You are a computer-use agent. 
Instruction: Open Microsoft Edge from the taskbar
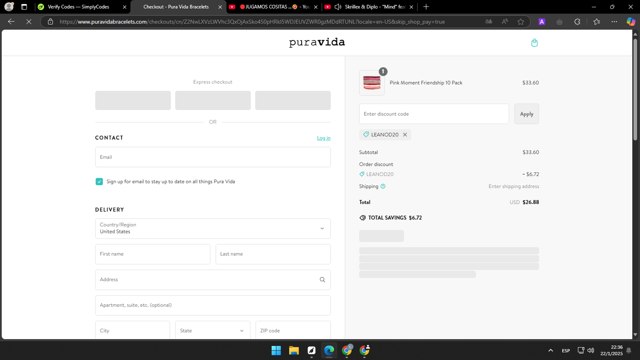click(x=329, y=350)
